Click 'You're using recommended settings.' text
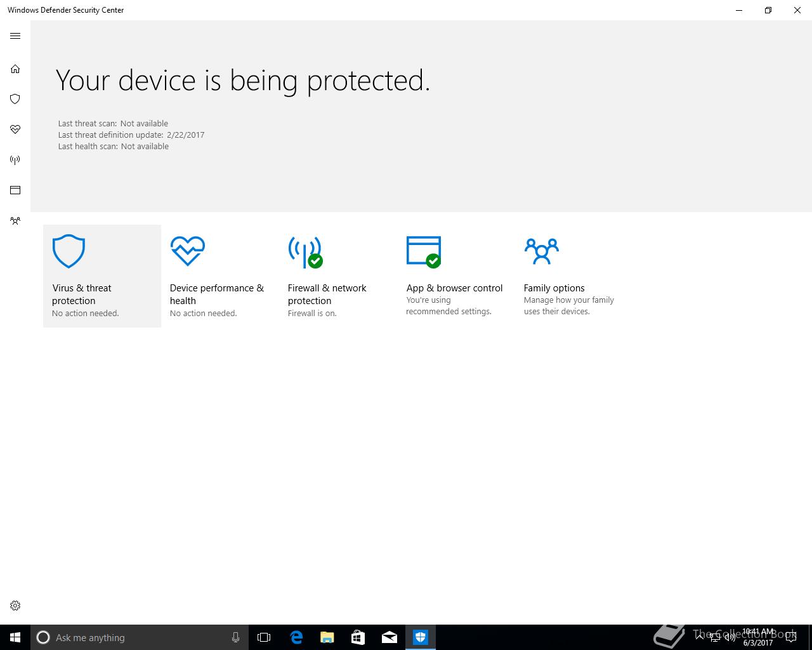This screenshot has height=650, width=812. tap(449, 306)
